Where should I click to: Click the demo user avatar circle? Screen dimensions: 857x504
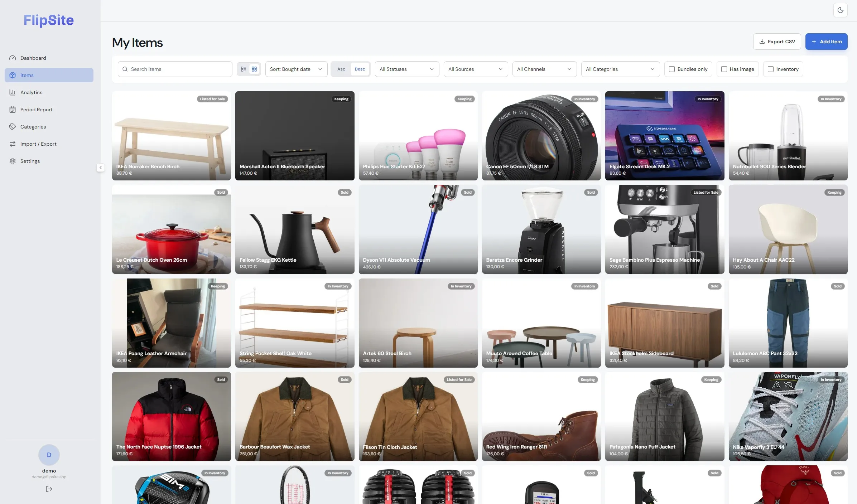pos(49,455)
